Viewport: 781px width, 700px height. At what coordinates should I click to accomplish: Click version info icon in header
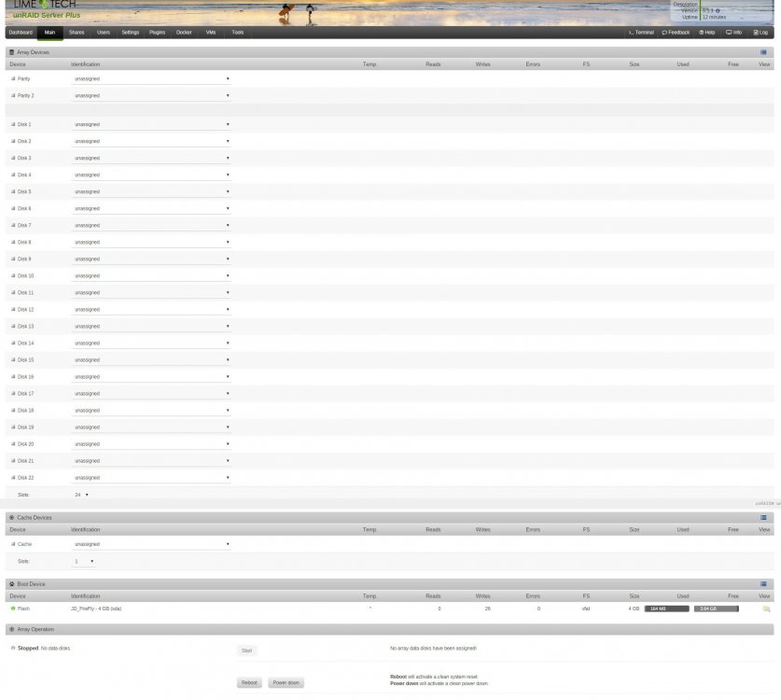tap(718, 10)
